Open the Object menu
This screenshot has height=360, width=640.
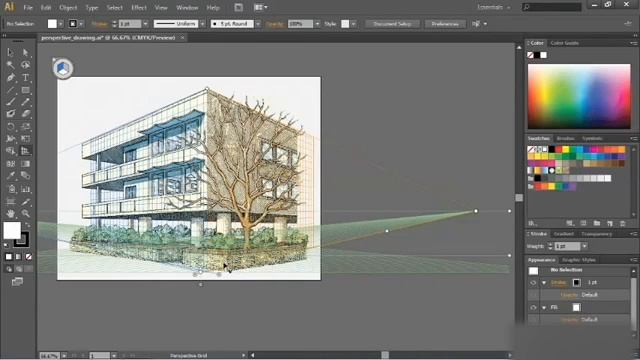(68, 7)
